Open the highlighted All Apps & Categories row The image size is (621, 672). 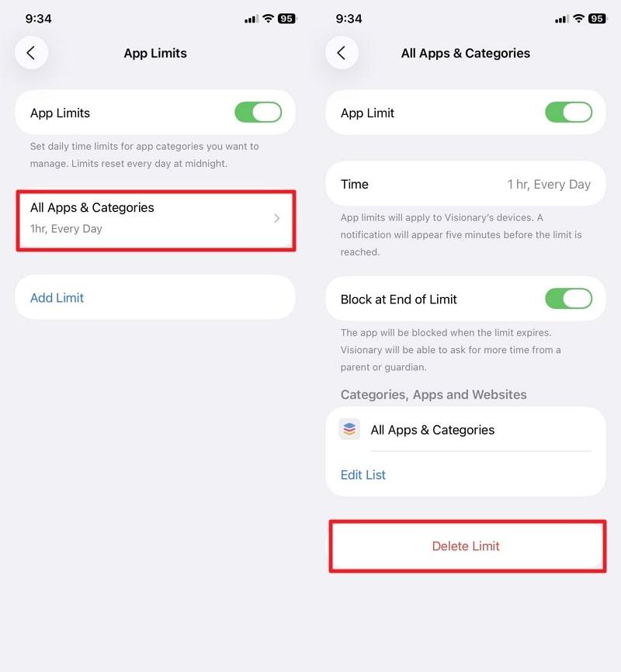(155, 220)
